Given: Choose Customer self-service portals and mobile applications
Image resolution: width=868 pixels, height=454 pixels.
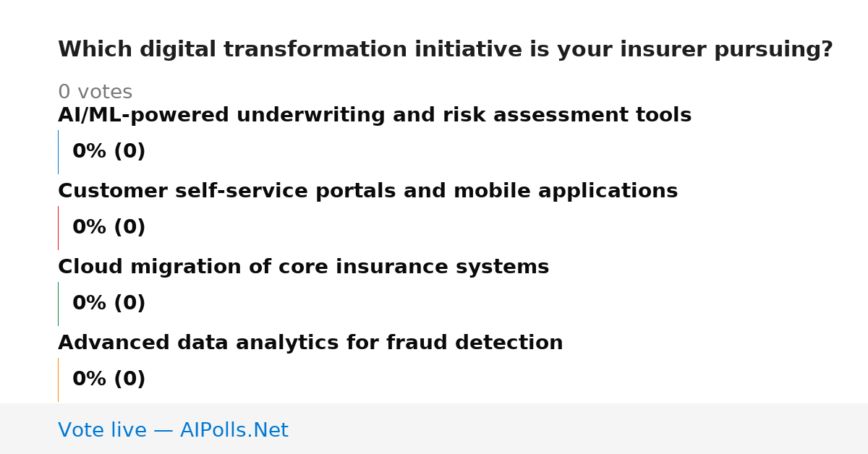Looking at the screenshot, I should [x=368, y=192].
